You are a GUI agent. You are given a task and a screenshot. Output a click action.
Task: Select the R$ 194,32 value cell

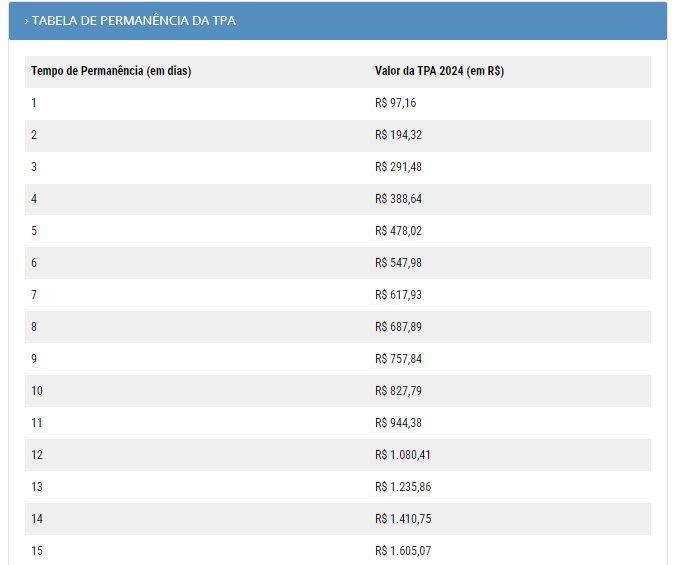click(398, 135)
